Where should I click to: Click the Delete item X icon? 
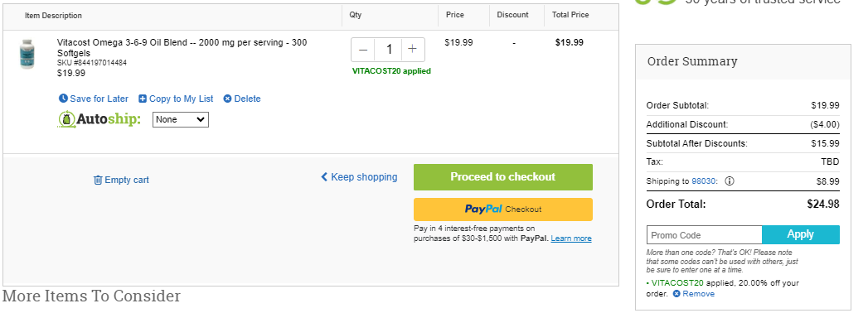[227, 99]
